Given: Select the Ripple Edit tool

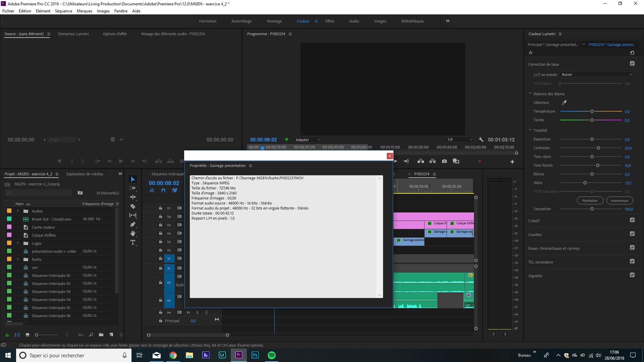Looking at the screenshot, I should click(133, 197).
